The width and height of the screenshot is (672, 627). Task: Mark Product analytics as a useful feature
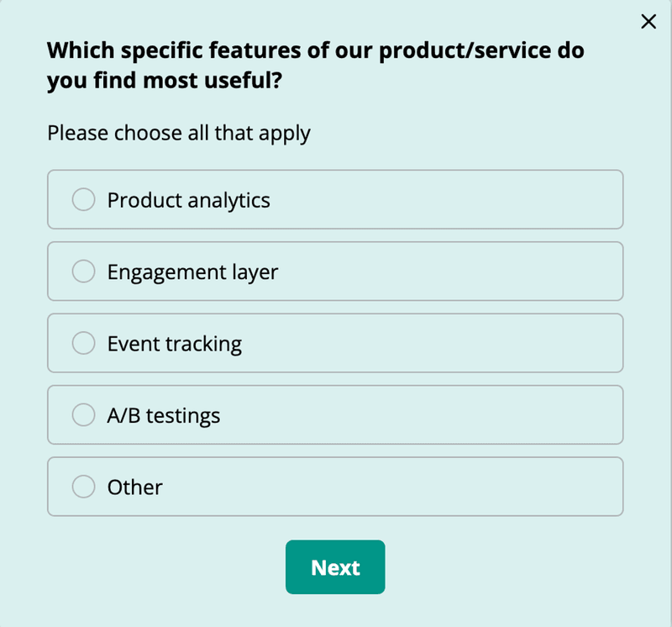(335, 199)
